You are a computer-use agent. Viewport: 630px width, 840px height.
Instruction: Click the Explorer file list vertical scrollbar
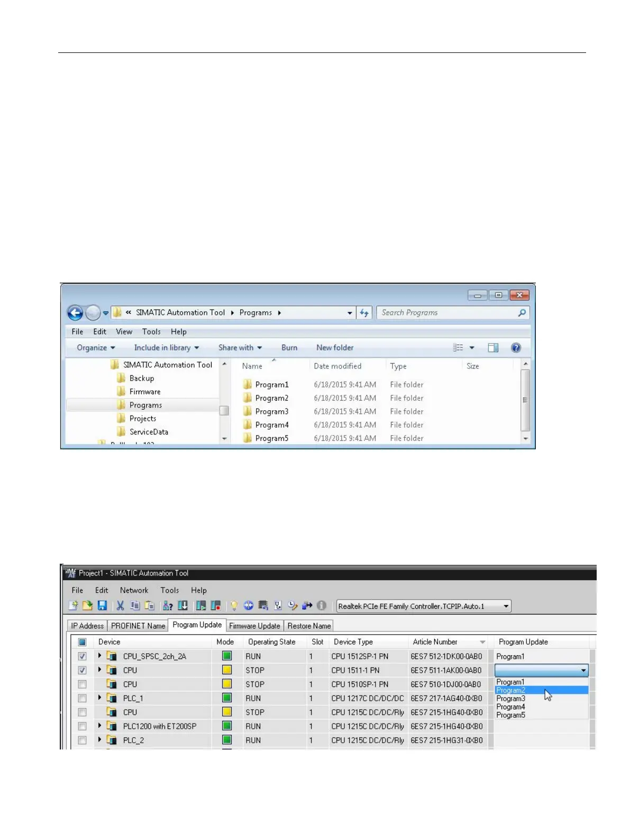pyautogui.click(x=525, y=400)
